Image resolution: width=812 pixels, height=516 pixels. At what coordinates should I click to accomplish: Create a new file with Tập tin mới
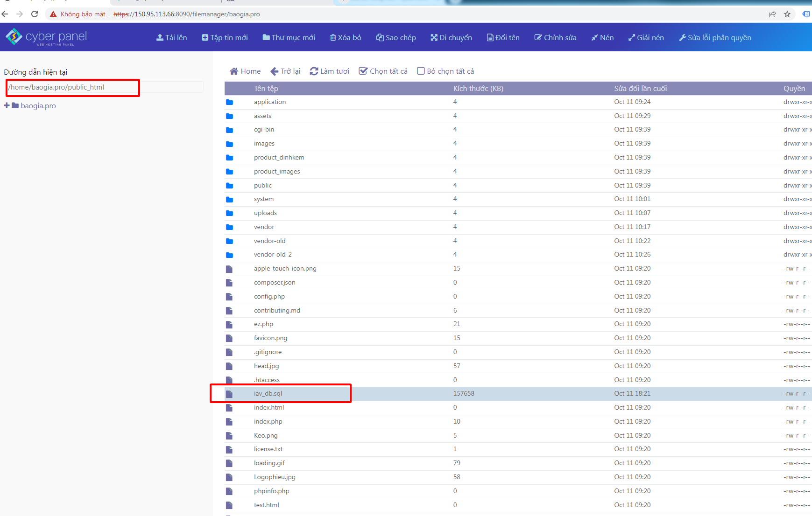(x=225, y=37)
